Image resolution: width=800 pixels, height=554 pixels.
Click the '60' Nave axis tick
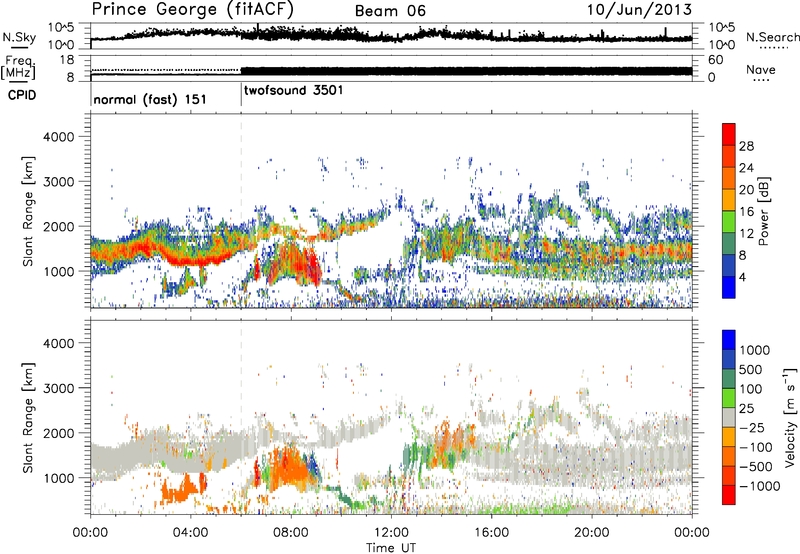click(x=715, y=60)
